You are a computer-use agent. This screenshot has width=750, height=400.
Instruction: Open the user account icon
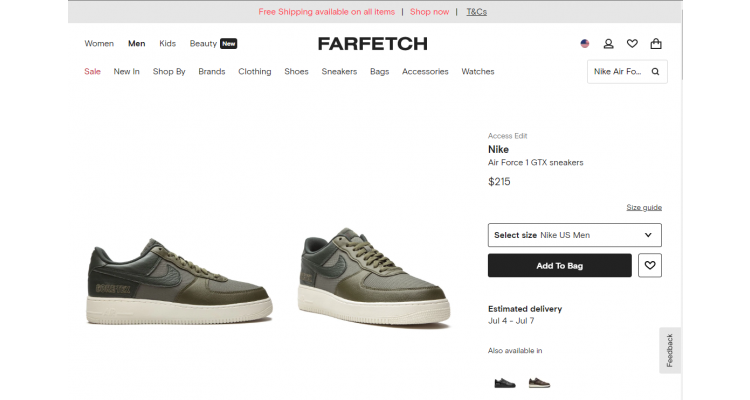(x=608, y=44)
